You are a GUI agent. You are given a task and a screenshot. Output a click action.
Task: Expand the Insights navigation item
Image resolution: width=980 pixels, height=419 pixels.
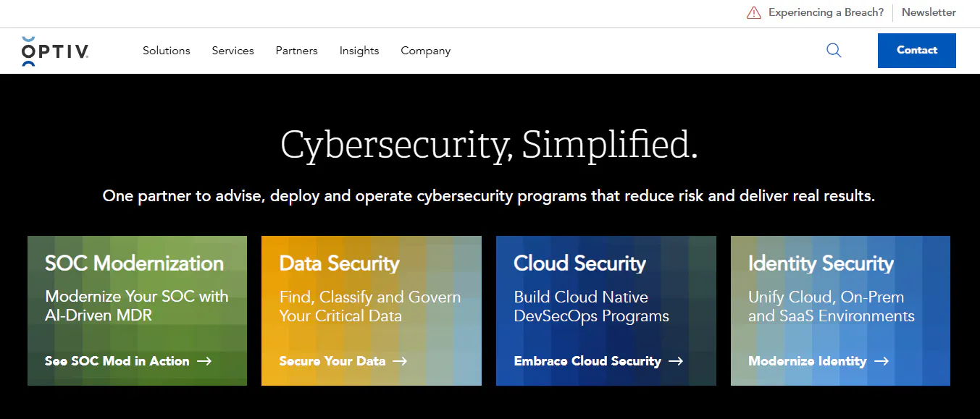point(359,51)
